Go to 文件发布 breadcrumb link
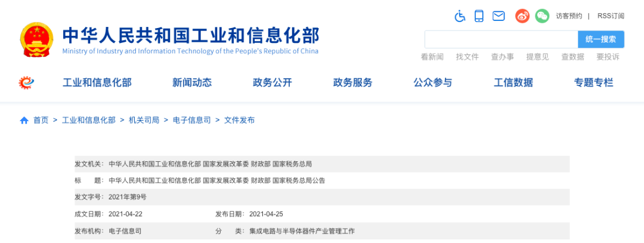The image size is (644, 243). tap(239, 121)
